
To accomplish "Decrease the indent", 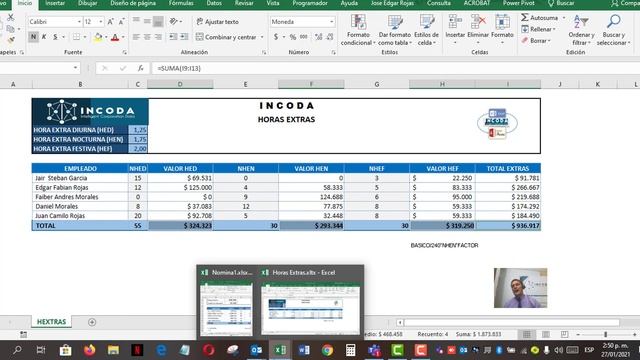I will (173, 37).
